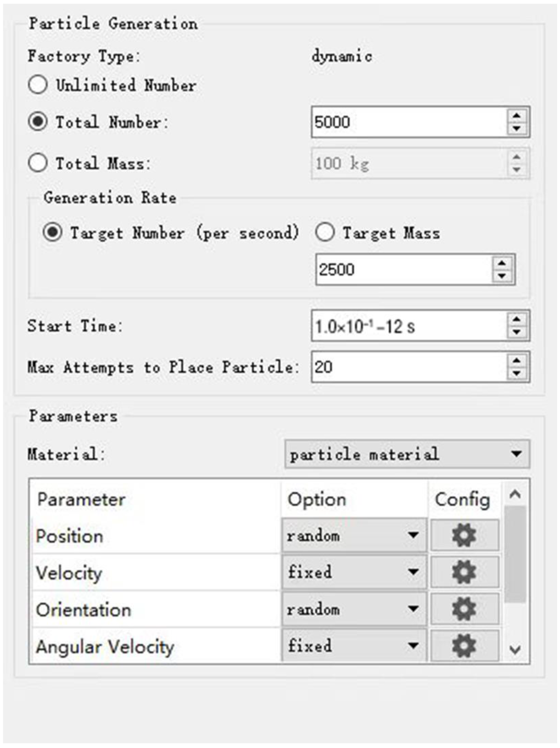Choose Target Mass generation rate option
This screenshot has width=560, height=748.
325,233
